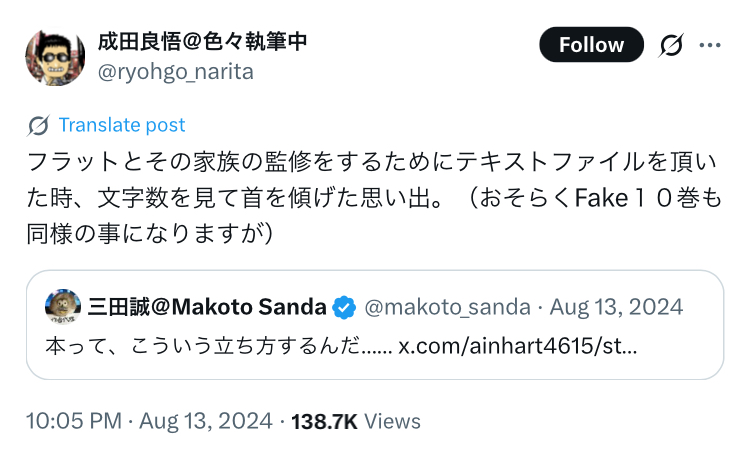Viewport: 750px width, 454px height.
Task: Click Makoto Sanda's blue verified badge
Action: (x=343, y=306)
